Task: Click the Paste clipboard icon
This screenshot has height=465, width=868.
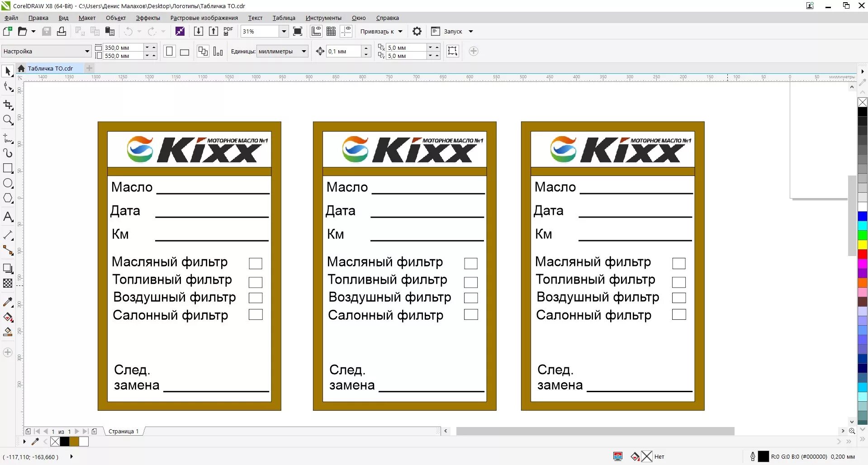Action: (110, 31)
